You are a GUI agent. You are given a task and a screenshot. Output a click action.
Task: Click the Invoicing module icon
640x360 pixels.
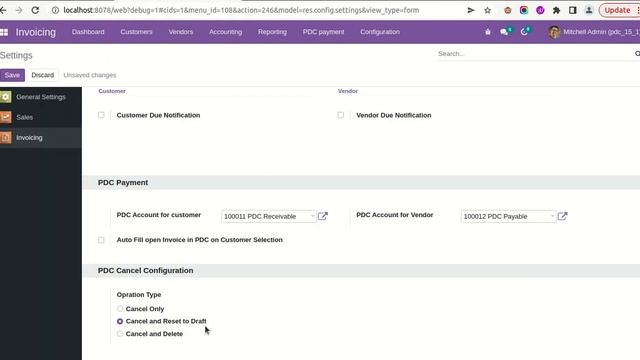[x=6, y=138]
